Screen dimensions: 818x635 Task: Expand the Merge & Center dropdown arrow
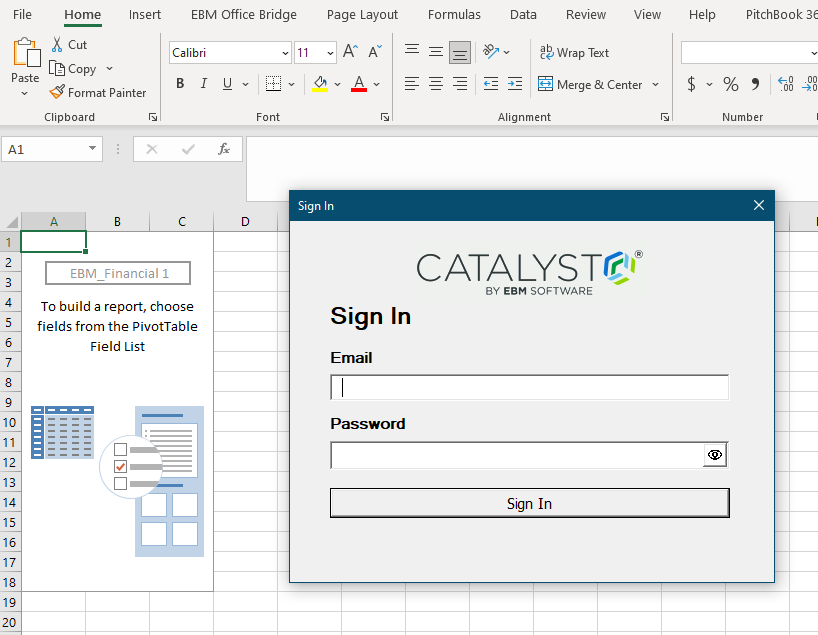pos(655,84)
